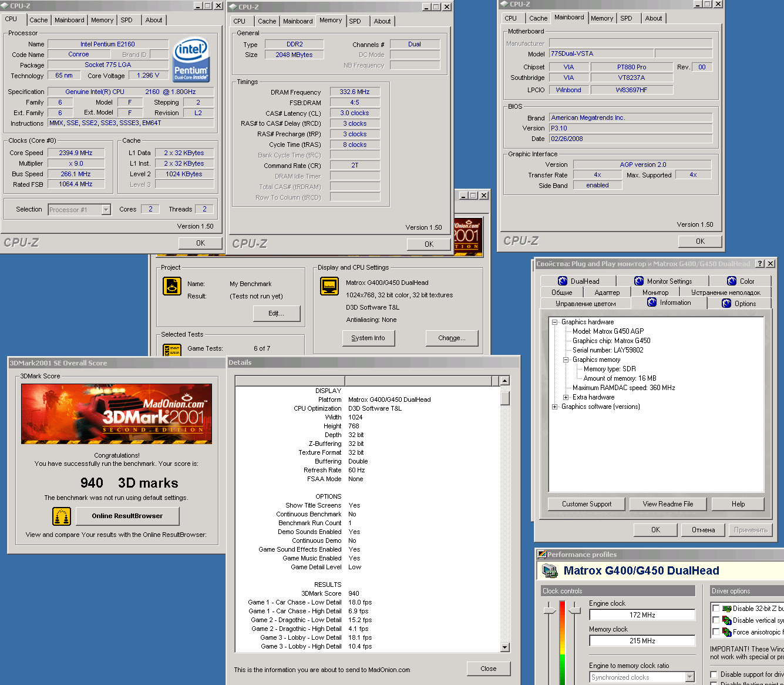Click the Details list scroll-up arrow
Screen dimensions: 784x685
pyautogui.click(x=504, y=381)
